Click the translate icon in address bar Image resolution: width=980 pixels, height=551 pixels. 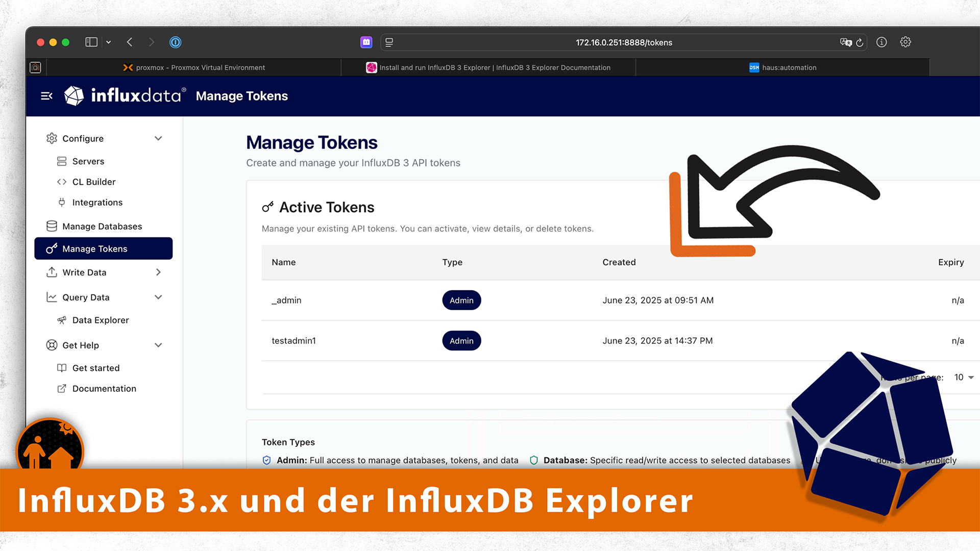click(846, 42)
